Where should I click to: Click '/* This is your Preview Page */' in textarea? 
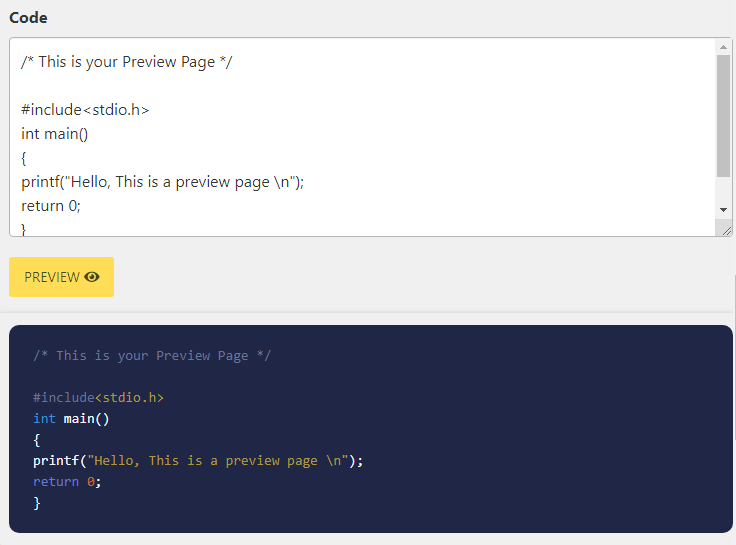(x=127, y=62)
